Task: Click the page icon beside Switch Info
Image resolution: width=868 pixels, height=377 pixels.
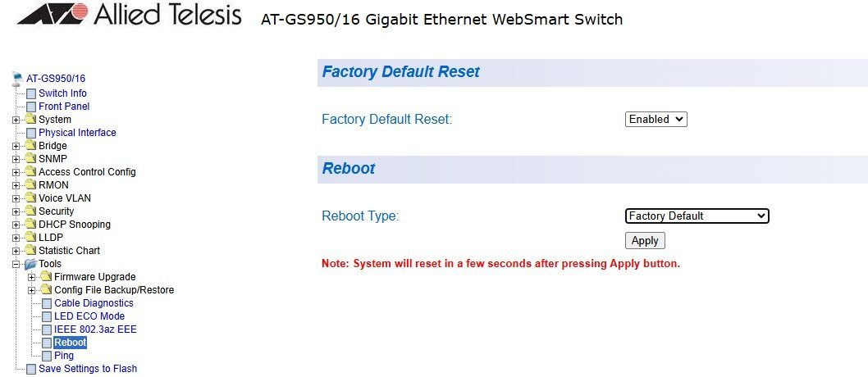Action: pos(31,93)
